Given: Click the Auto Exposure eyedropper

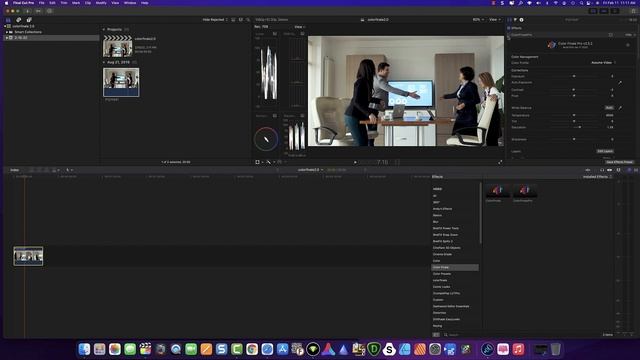Looking at the screenshot, I should (620, 82).
